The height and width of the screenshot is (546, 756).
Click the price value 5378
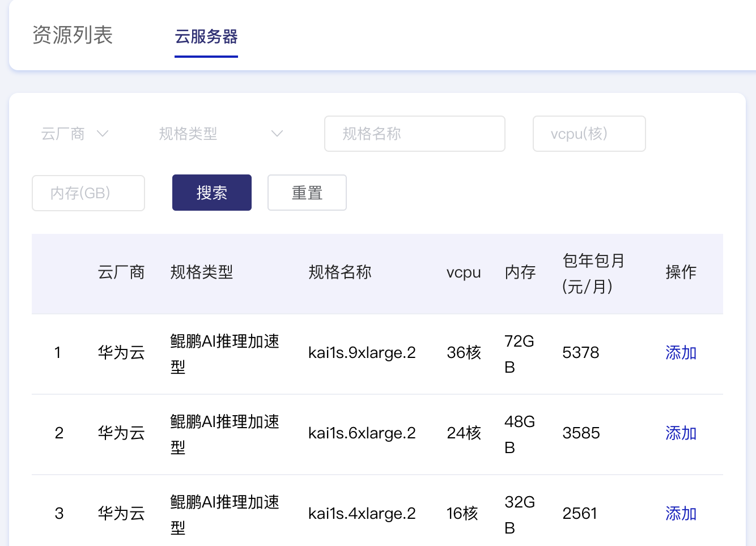point(581,353)
